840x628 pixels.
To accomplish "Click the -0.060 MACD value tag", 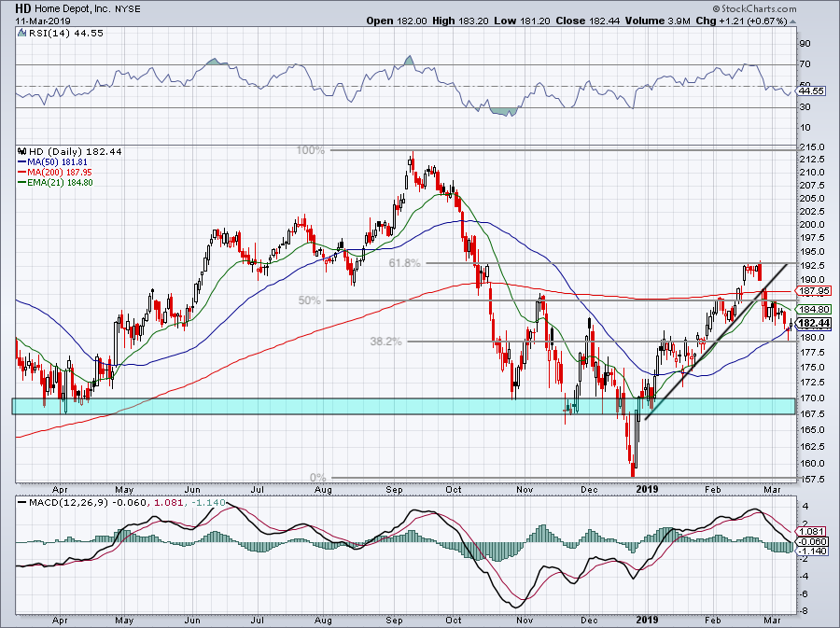I will pyautogui.click(x=813, y=542).
